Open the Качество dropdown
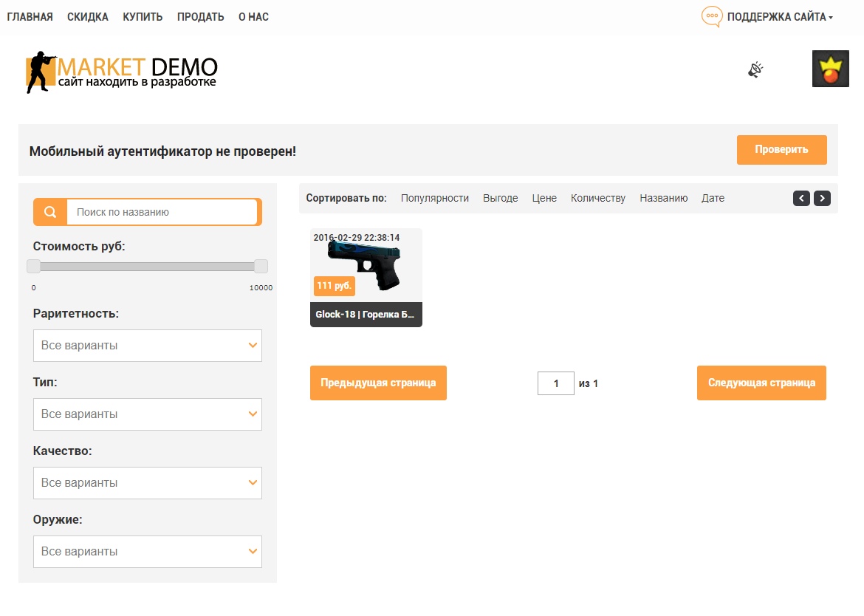The image size is (864, 616). coord(148,483)
